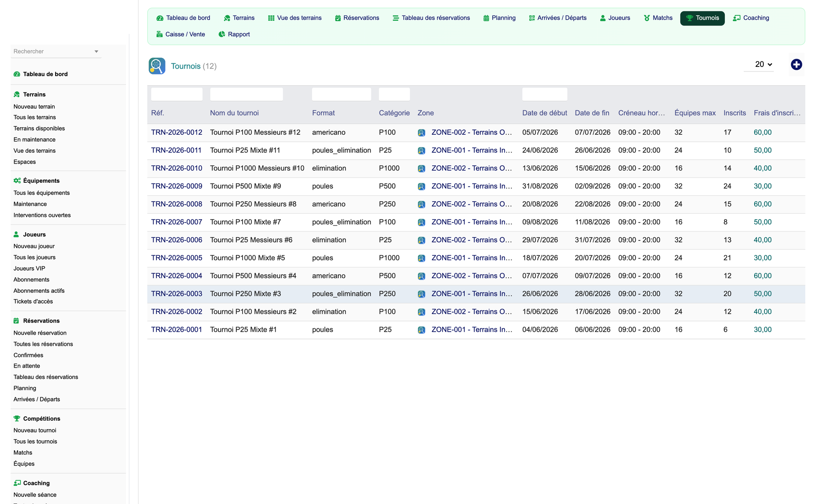Click fee 60,00 in TRN-2026-0008 row
This screenshot has width=814, height=504.
coord(763,204)
